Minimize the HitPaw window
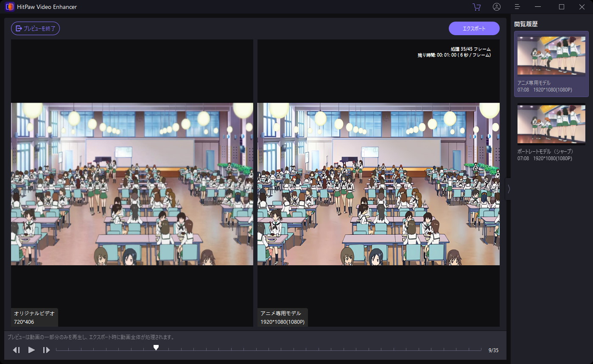593x364 pixels. coord(538,7)
